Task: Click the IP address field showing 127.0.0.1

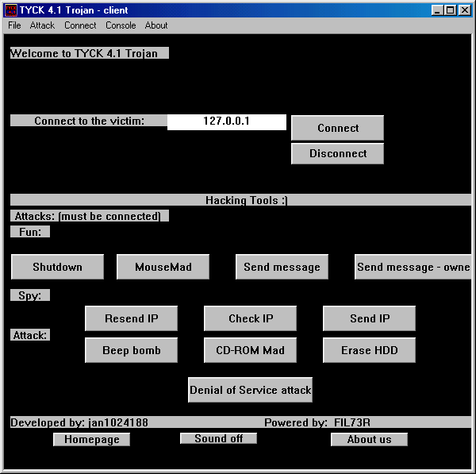Action: click(x=226, y=121)
